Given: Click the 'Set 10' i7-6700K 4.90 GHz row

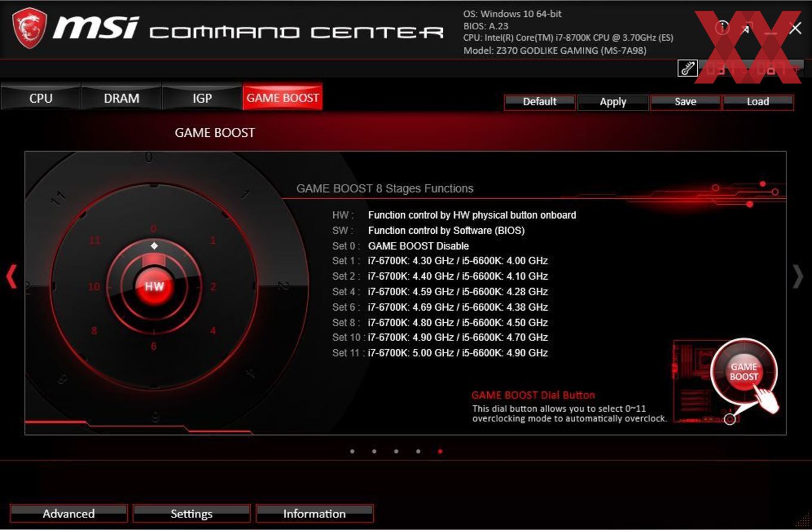Looking at the screenshot, I should pyautogui.click(x=440, y=338).
